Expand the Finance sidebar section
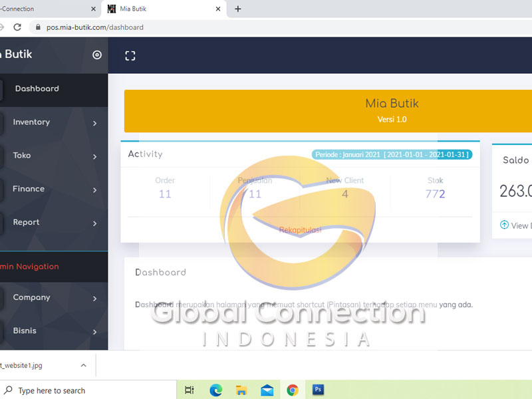 click(x=29, y=189)
